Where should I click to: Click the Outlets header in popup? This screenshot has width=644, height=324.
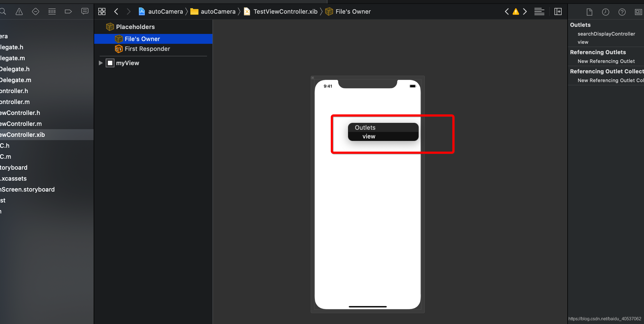[x=365, y=128]
